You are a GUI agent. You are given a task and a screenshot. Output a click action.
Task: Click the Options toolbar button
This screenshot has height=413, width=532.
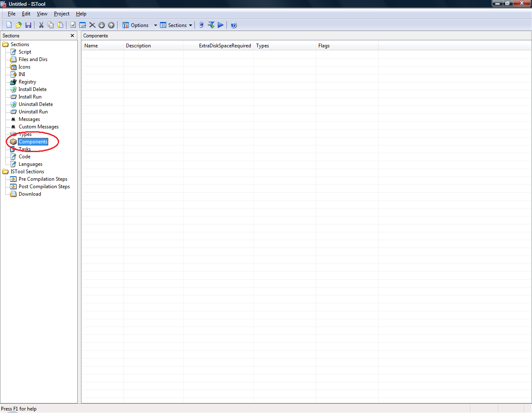pos(135,25)
